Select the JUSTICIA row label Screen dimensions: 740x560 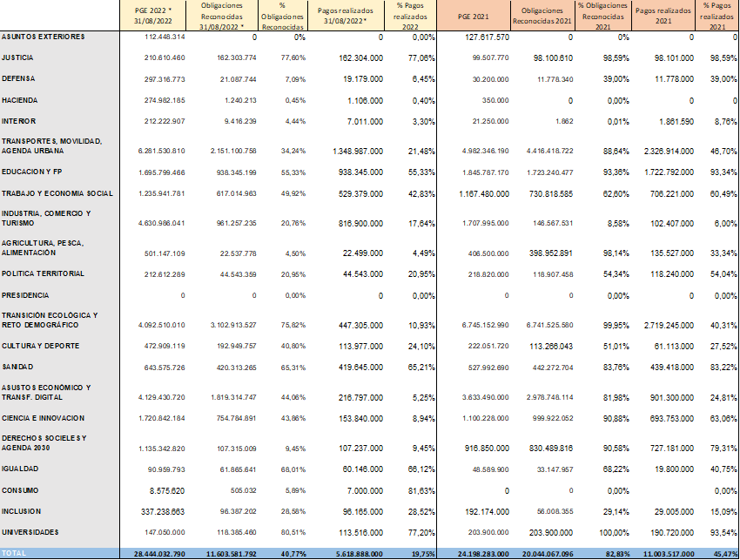pyautogui.click(x=19, y=58)
